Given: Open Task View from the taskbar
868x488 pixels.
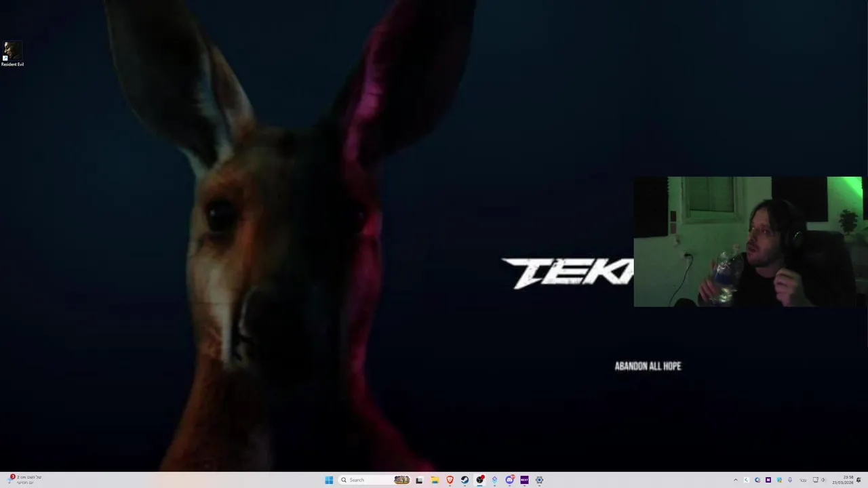Looking at the screenshot, I should [419, 480].
